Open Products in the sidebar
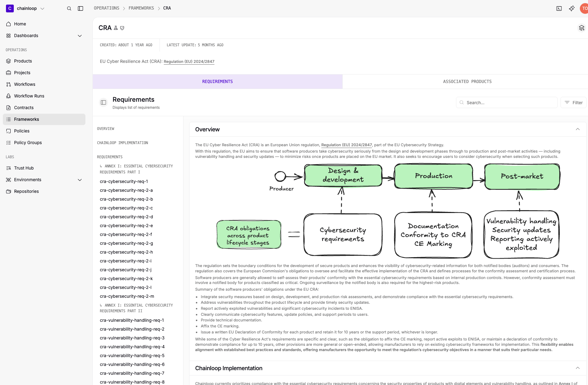 (44, 61)
